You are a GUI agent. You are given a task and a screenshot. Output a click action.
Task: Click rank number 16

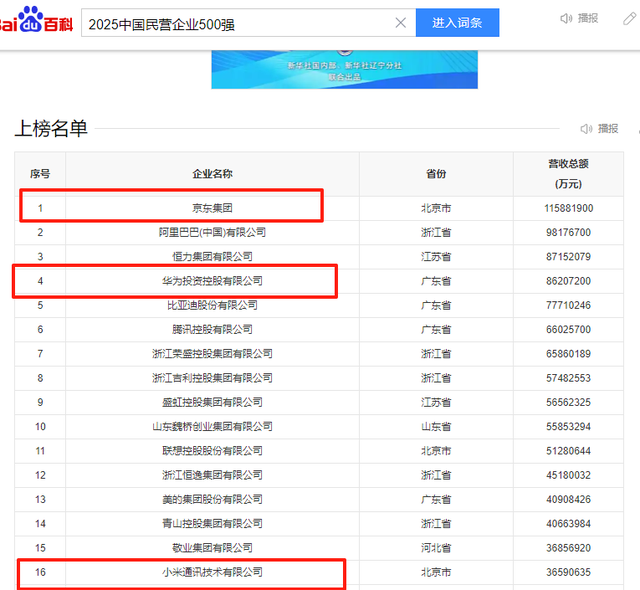tap(40, 572)
